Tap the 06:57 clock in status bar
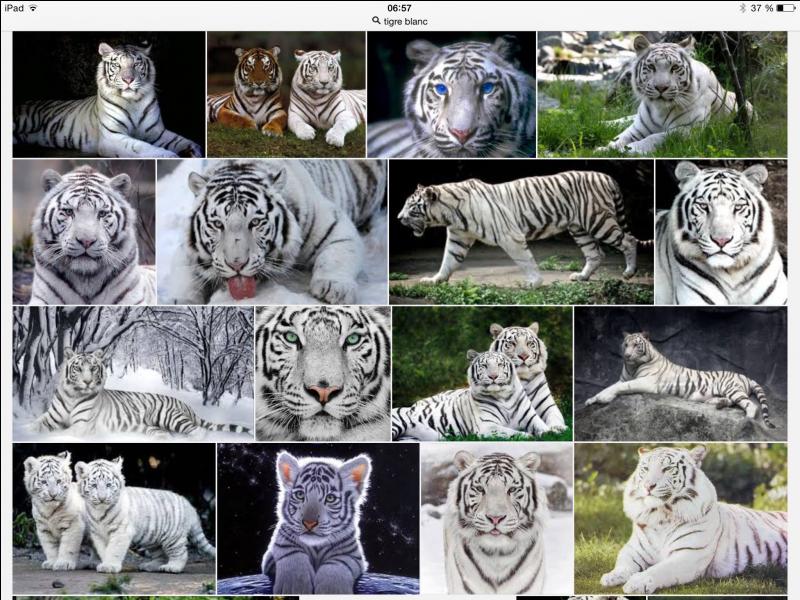 [x=399, y=8]
